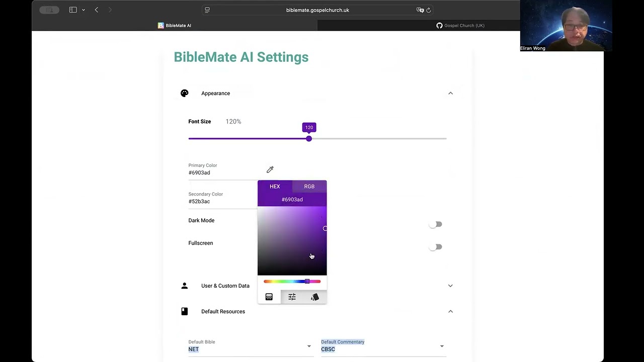The width and height of the screenshot is (644, 362).
Task: Reload the page with the refresh icon
Action: (429, 10)
